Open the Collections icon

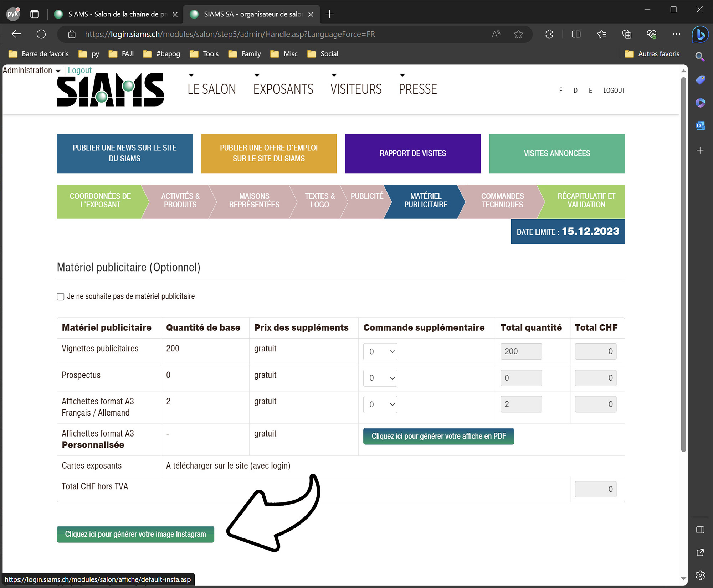[x=626, y=34]
